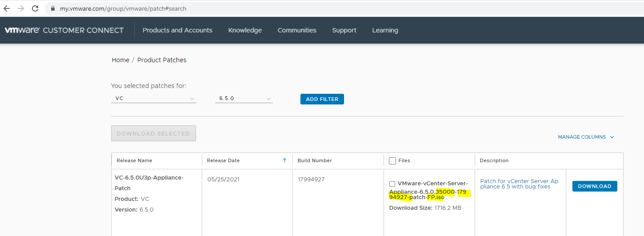
Task: Click the padlock site info icon
Action: tap(53, 8)
